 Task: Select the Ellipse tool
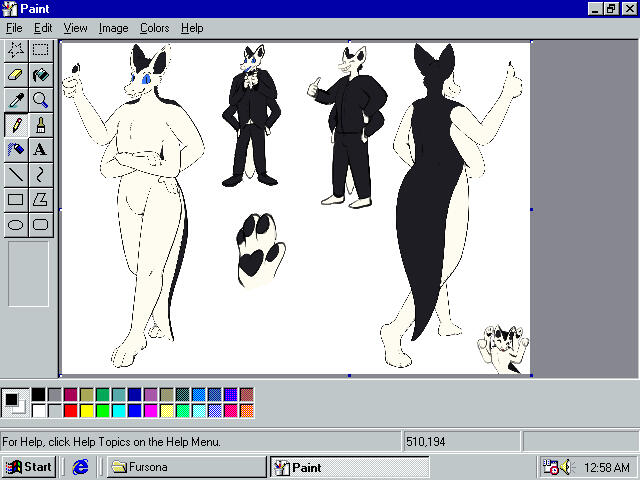click(x=16, y=225)
